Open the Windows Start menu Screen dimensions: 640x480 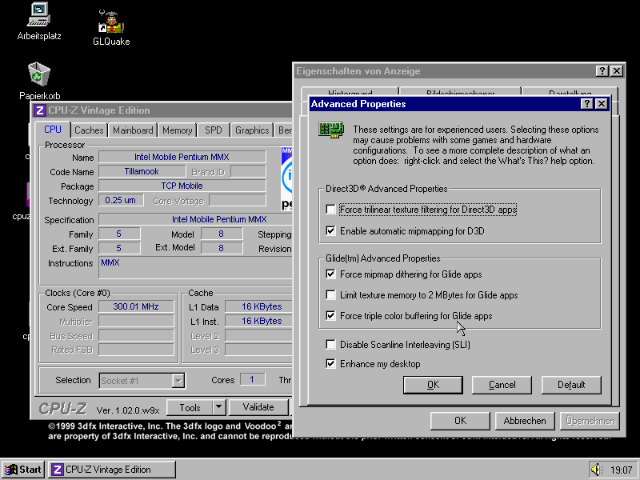tap(23, 469)
